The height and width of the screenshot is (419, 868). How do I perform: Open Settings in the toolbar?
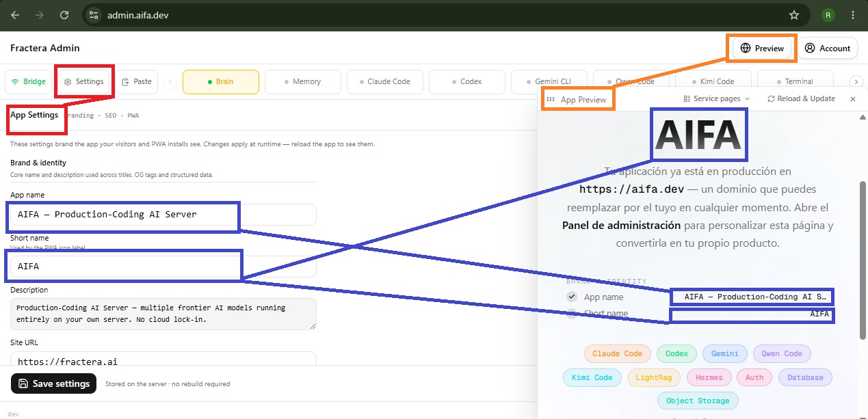click(x=83, y=81)
